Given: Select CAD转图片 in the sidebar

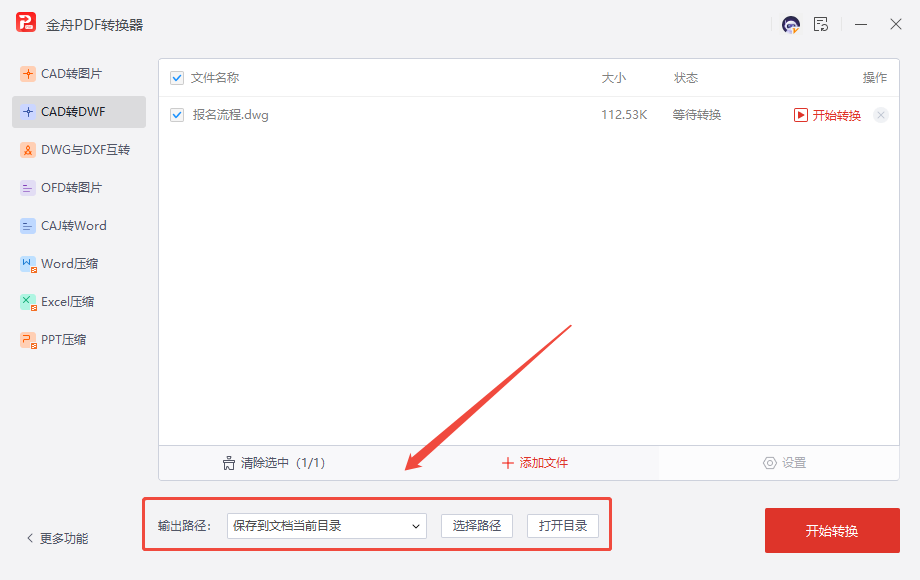Looking at the screenshot, I should pos(79,74).
